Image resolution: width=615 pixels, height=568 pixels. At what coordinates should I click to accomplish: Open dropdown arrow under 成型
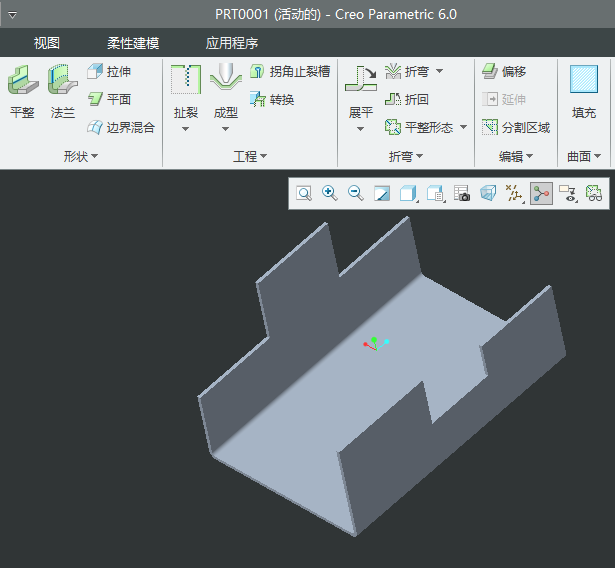tap(226, 129)
